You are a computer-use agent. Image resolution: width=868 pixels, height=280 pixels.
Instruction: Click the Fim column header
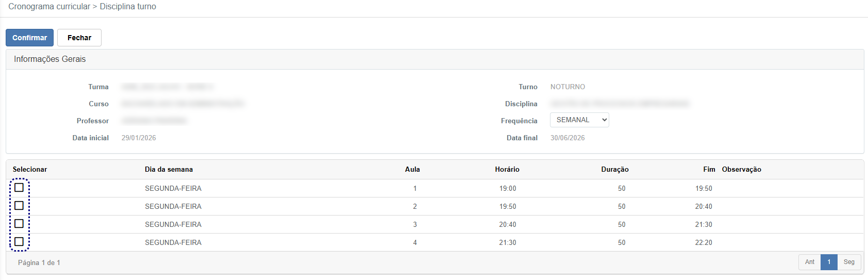pyautogui.click(x=709, y=170)
